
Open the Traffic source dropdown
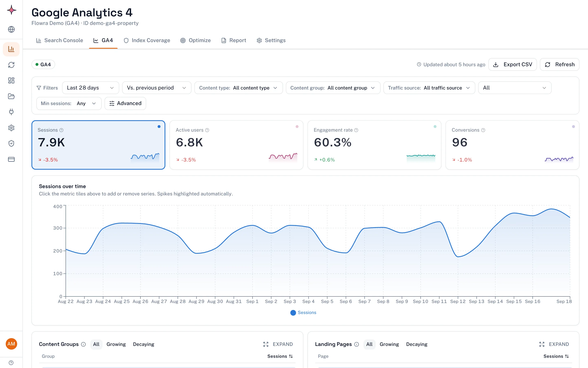(x=429, y=88)
